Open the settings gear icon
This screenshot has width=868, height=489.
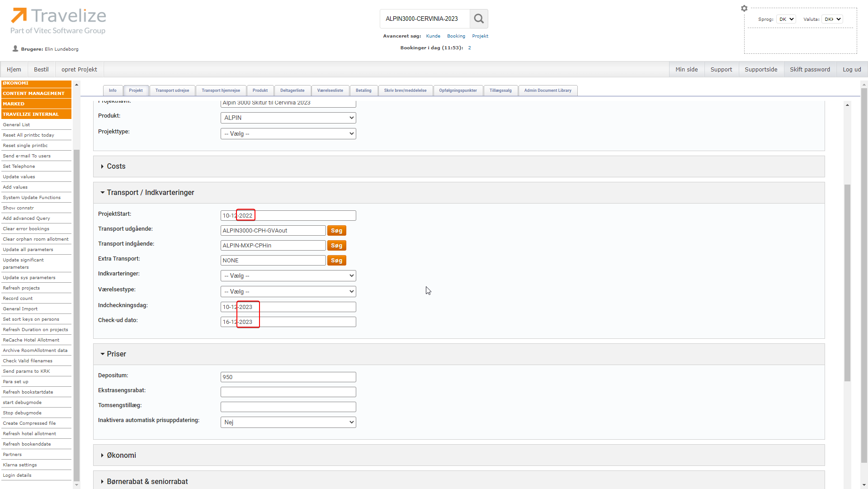point(744,8)
